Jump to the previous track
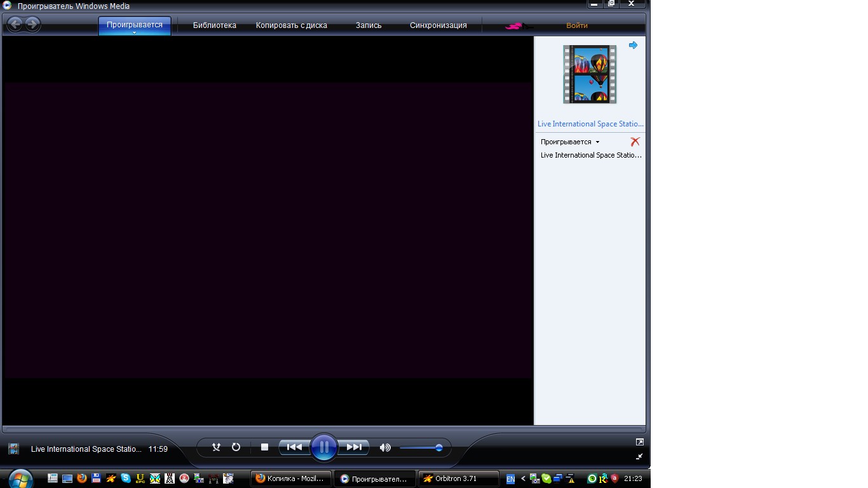868x488 pixels. pyautogui.click(x=294, y=447)
